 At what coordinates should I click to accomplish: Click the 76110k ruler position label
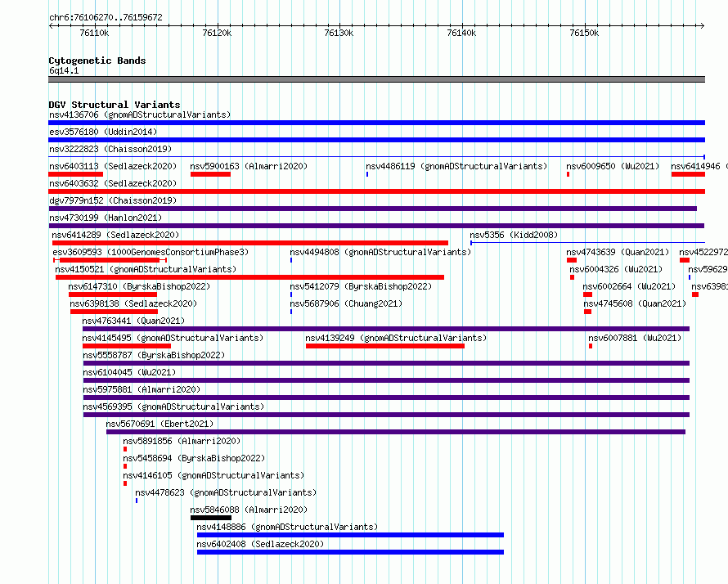[x=94, y=33]
